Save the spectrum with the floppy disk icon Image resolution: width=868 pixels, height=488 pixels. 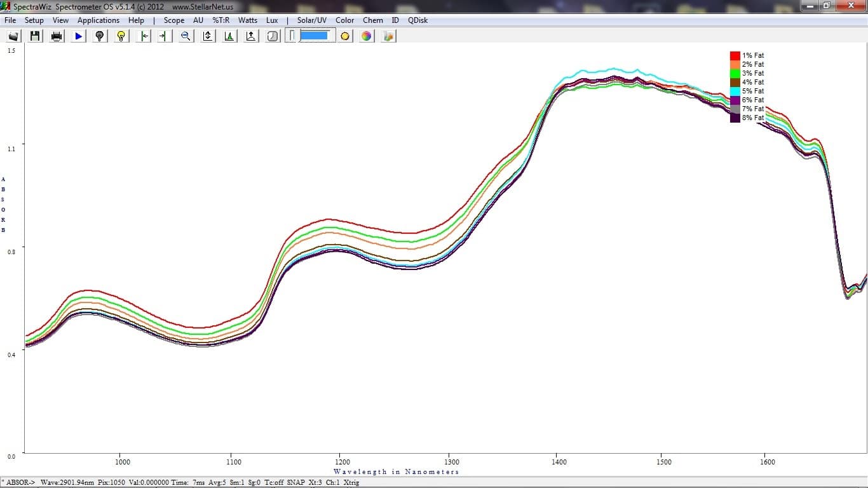(x=35, y=36)
